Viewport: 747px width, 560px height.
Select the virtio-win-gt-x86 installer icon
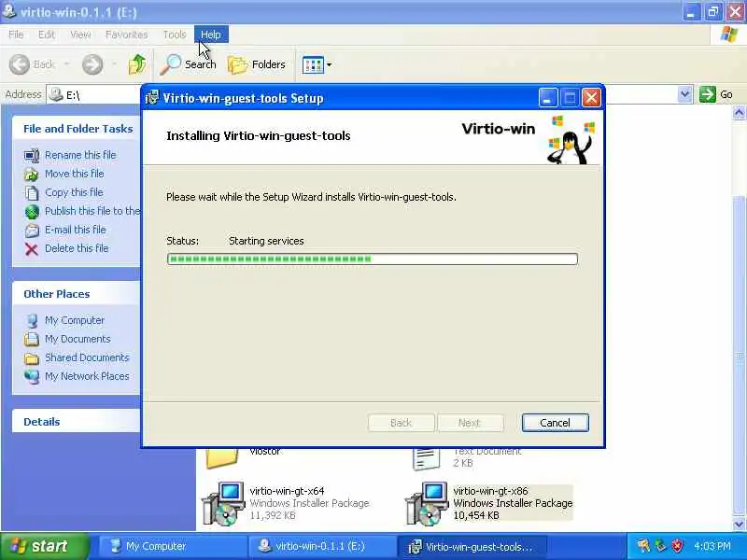tap(426, 504)
